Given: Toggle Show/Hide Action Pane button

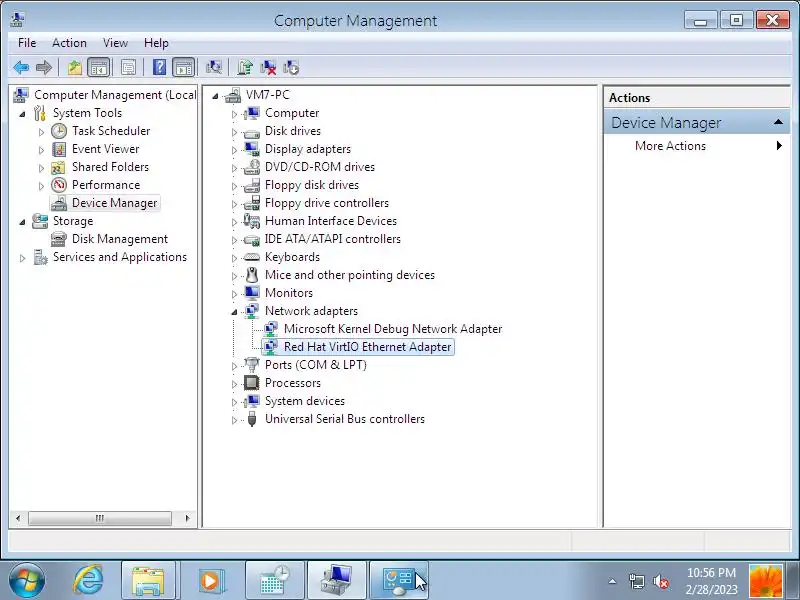Looking at the screenshot, I should click(184, 67).
